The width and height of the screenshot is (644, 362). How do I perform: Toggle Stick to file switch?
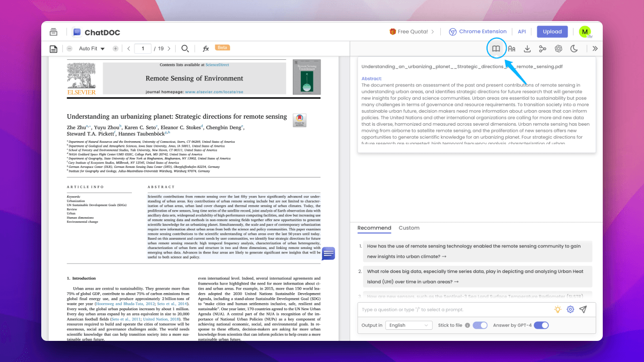point(480,325)
